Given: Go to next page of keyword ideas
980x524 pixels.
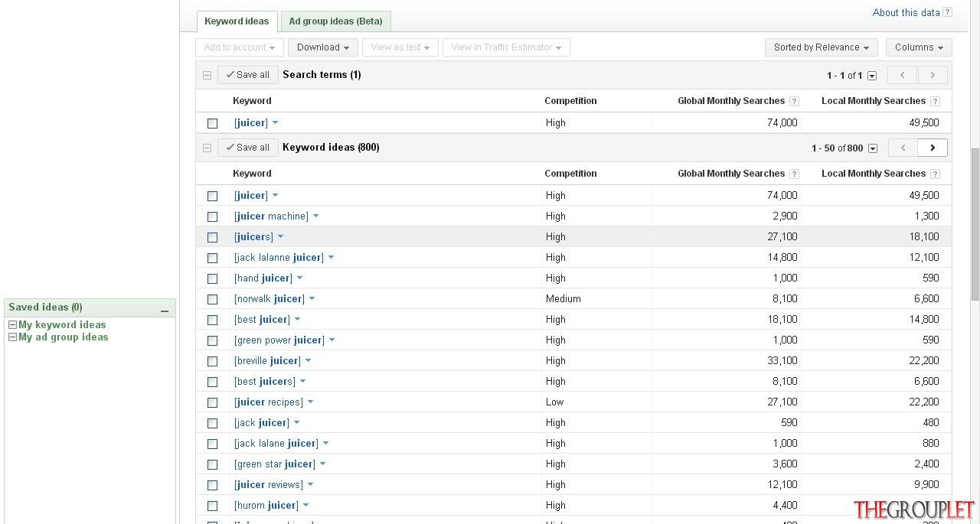Looking at the screenshot, I should coord(932,148).
